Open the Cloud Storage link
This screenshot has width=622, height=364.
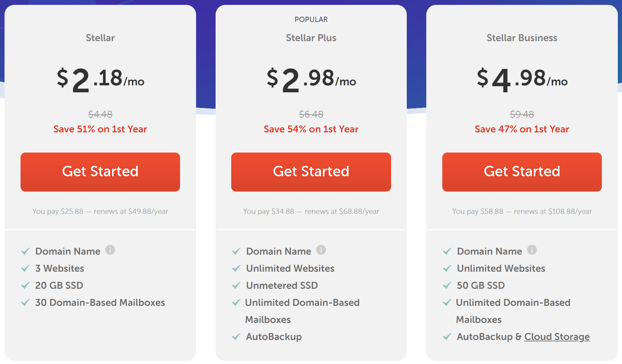[x=557, y=336]
